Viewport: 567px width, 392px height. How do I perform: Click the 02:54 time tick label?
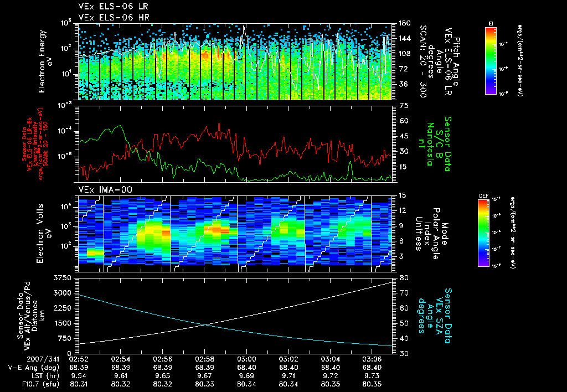coord(121,359)
